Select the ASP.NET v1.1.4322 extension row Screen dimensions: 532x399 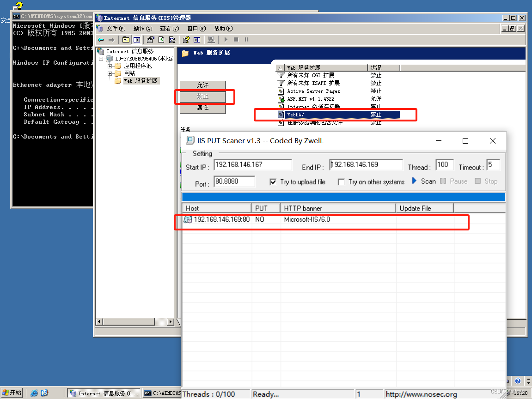[339, 99]
